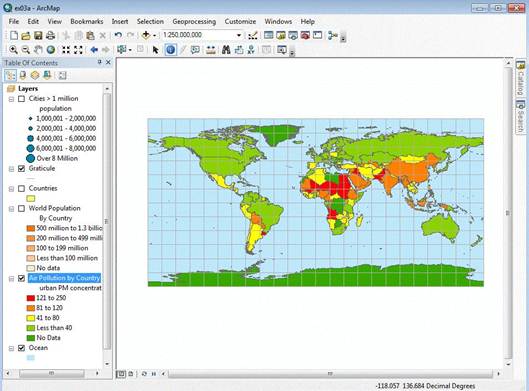Enable the Cities > 1 million layer

tap(22, 99)
